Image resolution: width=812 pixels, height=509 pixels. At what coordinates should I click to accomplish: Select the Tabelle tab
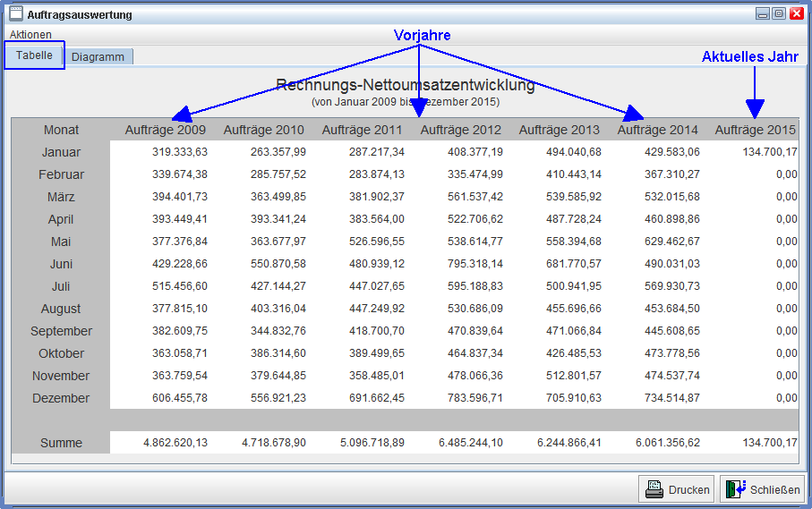[34, 55]
